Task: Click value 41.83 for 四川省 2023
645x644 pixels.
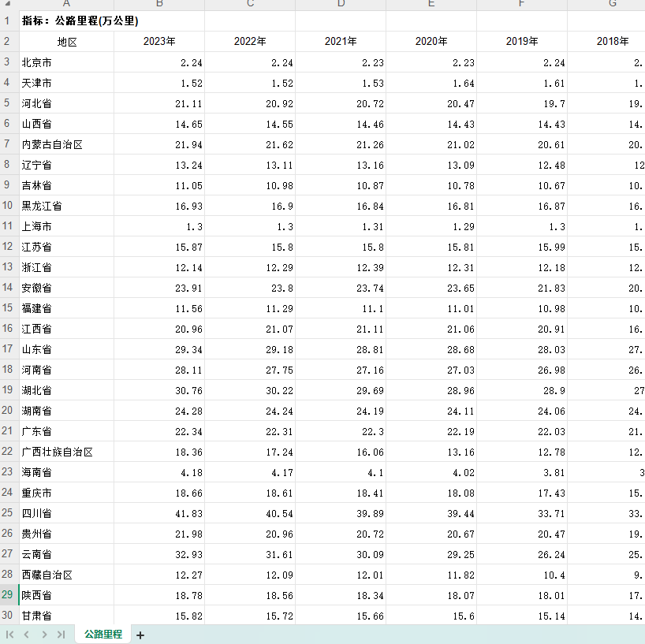Action: click(x=159, y=513)
